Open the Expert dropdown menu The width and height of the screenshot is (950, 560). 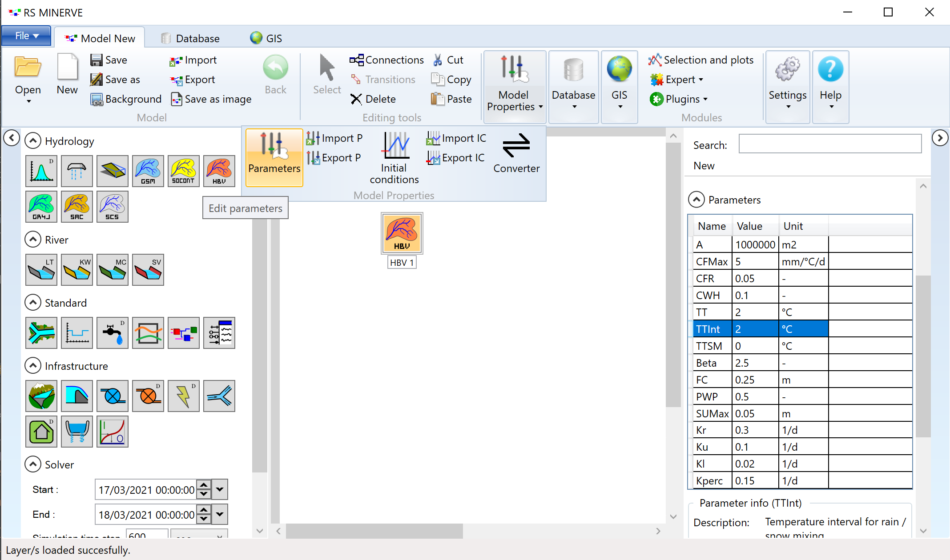coord(676,80)
